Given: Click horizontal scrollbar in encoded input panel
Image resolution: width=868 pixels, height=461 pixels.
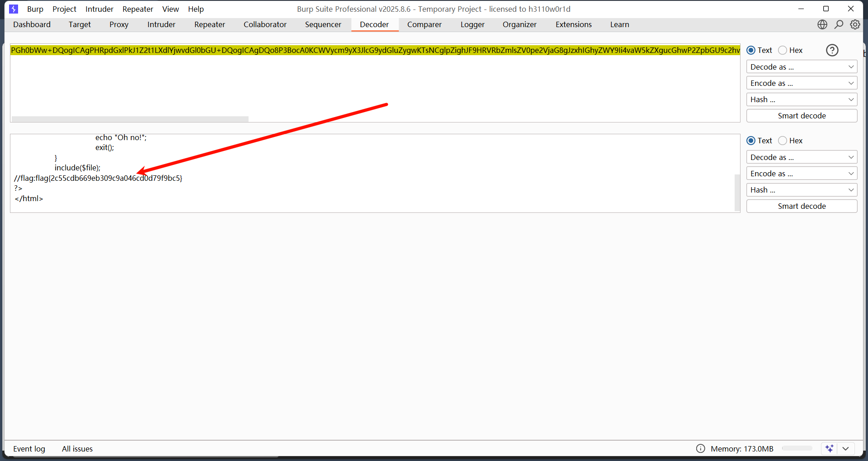Looking at the screenshot, I should click(130, 119).
